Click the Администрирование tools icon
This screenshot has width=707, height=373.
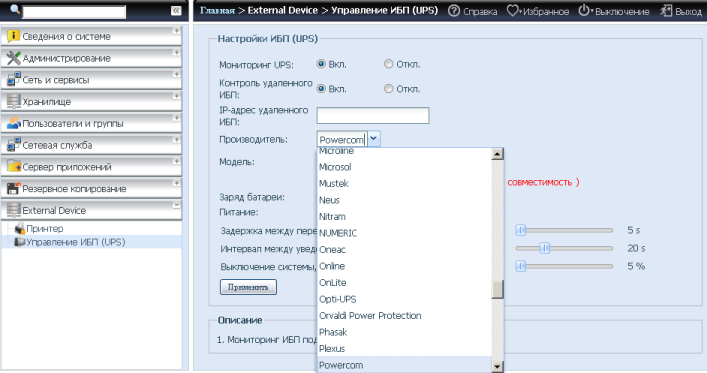(x=14, y=58)
